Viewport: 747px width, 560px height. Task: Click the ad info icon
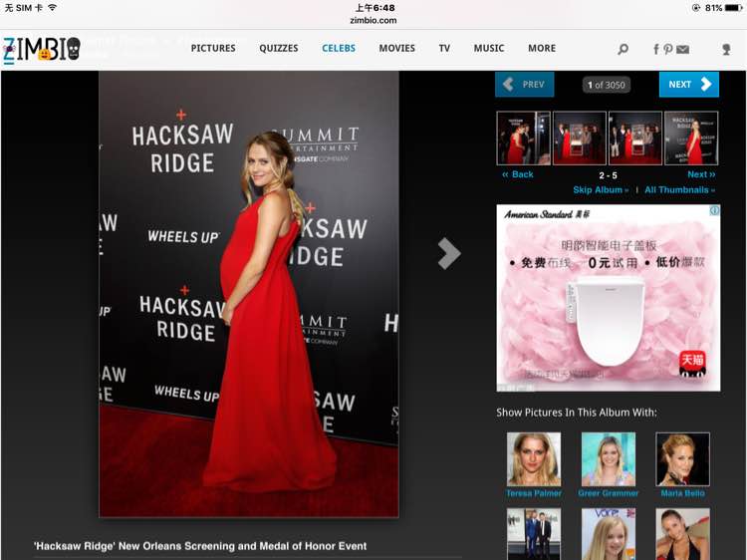point(714,210)
